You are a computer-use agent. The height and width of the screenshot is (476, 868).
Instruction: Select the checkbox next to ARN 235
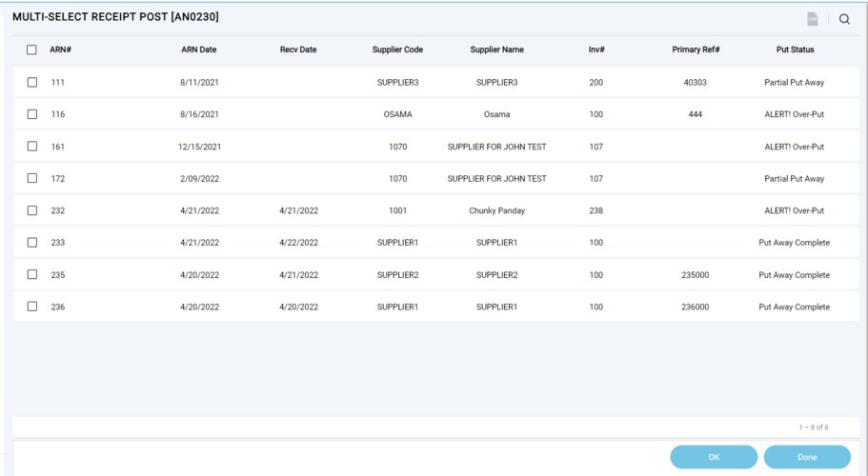(32, 274)
